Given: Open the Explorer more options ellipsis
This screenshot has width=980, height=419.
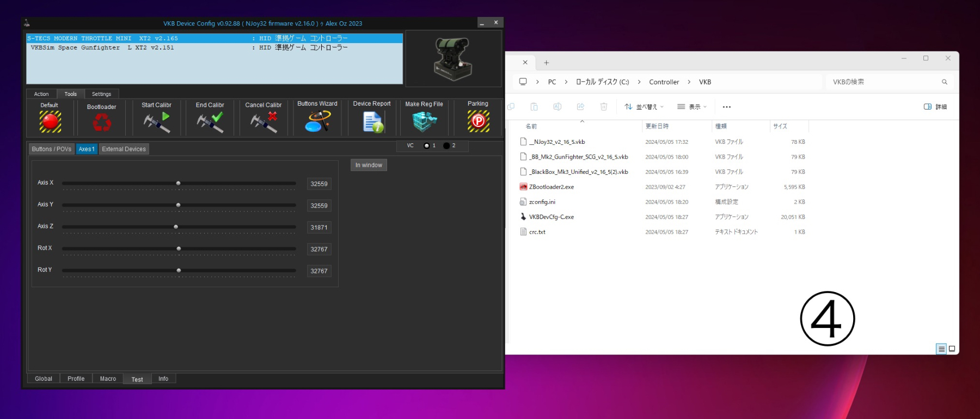Looking at the screenshot, I should [x=727, y=107].
